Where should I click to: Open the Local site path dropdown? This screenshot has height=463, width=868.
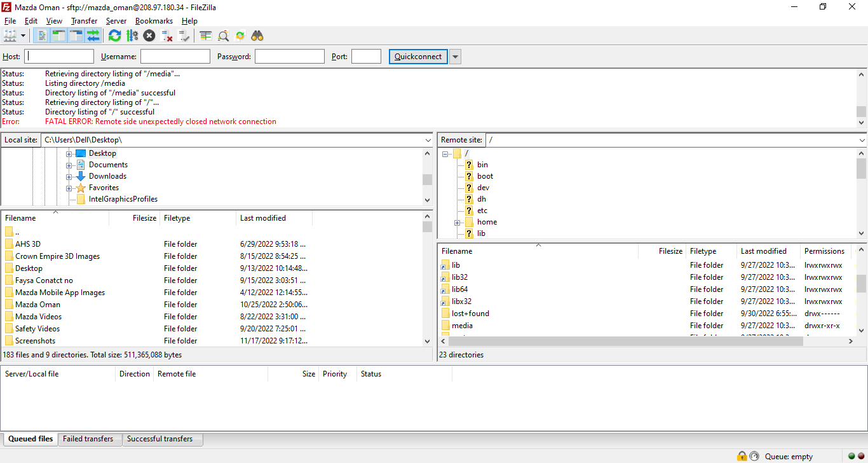click(427, 140)
